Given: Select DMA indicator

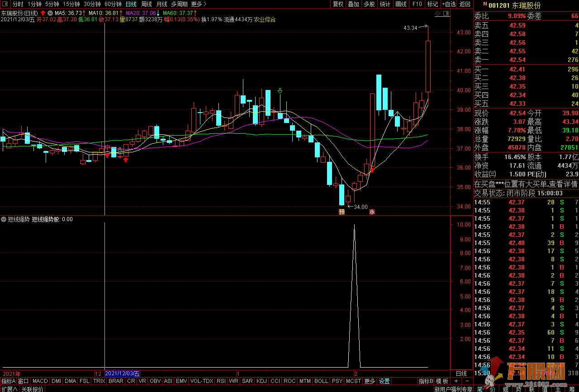Looking at the screenshot, I should (x=71, y=381).
